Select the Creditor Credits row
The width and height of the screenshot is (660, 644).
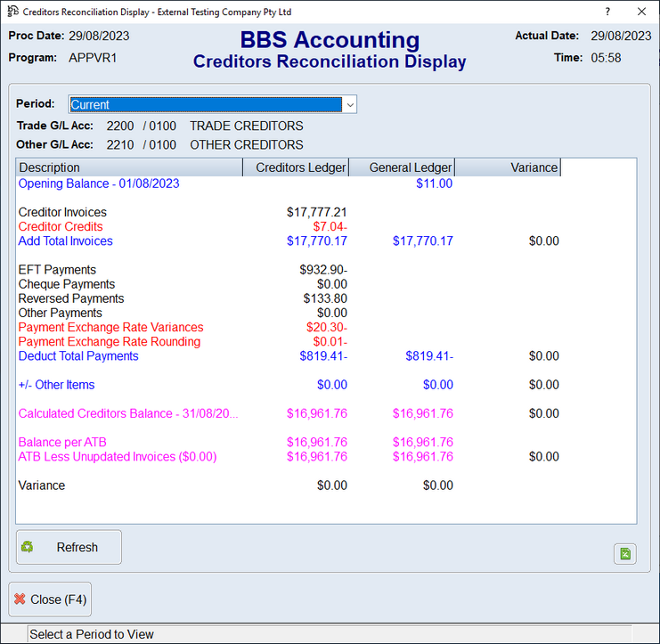pos(61,226)
